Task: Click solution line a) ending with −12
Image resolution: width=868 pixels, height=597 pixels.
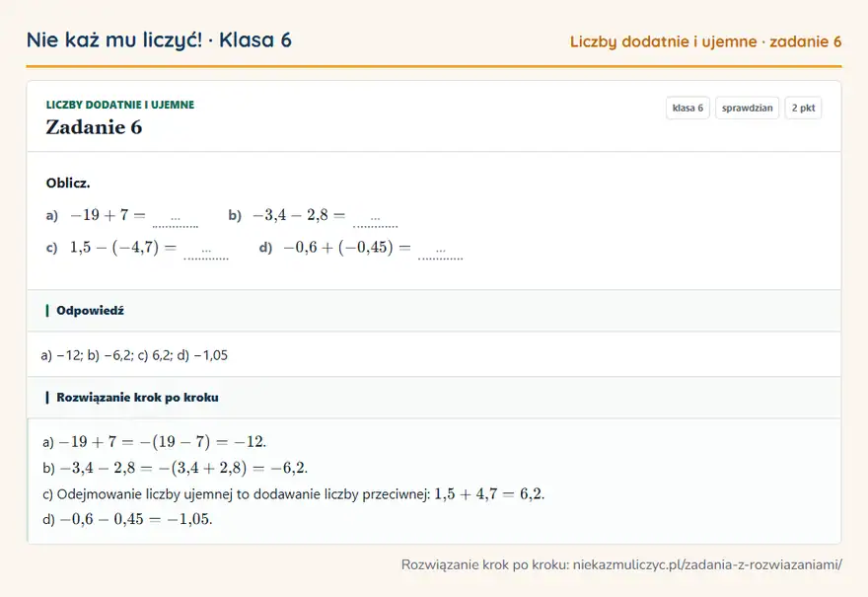Action: [x=155, y=442]
